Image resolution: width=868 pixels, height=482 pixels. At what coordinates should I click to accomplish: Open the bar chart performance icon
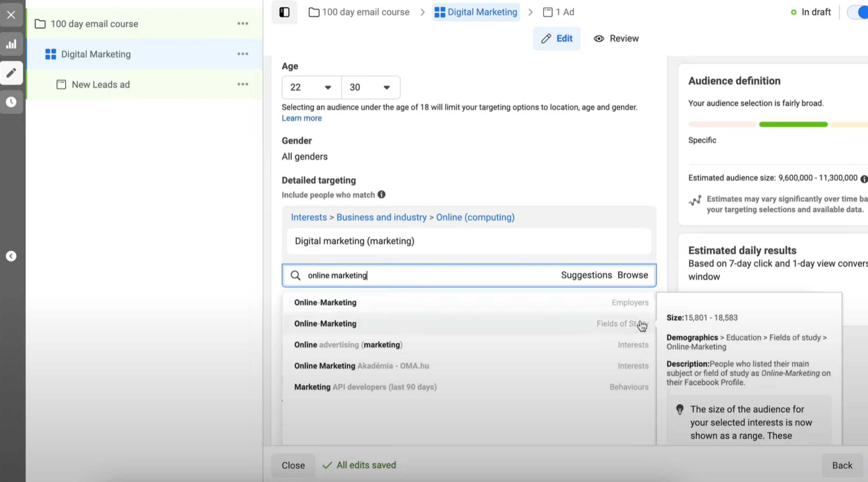[x=11, y=44]
